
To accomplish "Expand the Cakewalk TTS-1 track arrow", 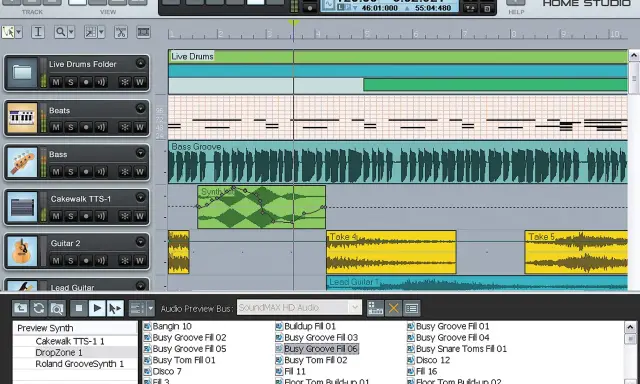I will coord(140,198).
